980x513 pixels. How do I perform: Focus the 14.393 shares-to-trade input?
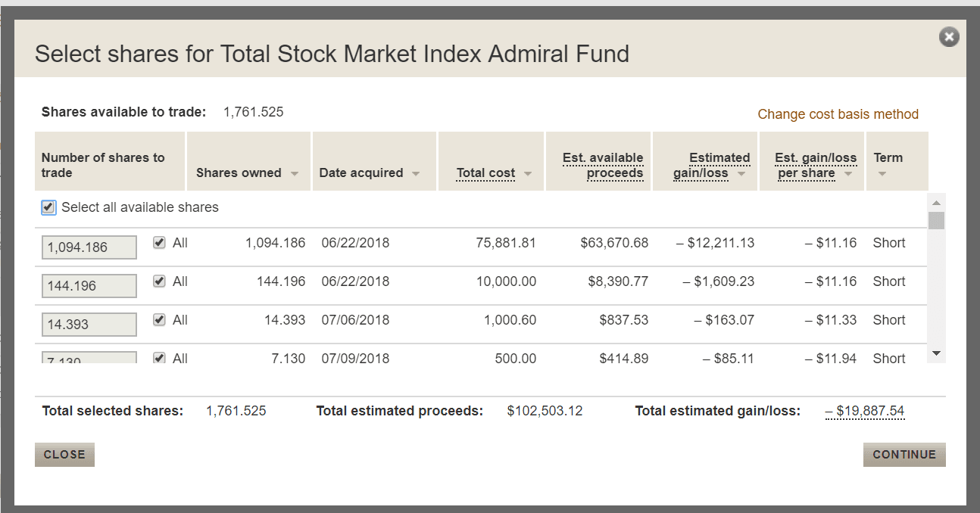(x=89, y=325)
